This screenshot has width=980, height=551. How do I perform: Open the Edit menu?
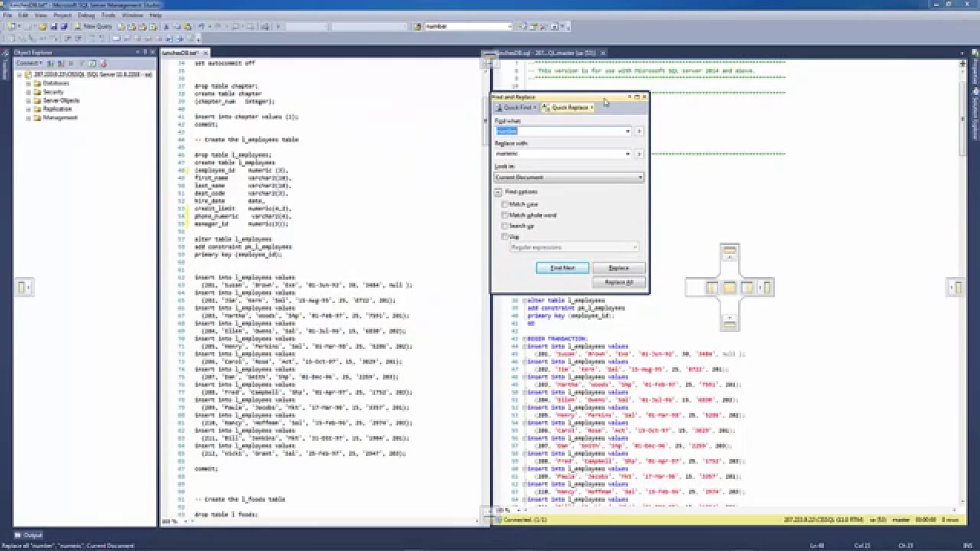[24, 15]
